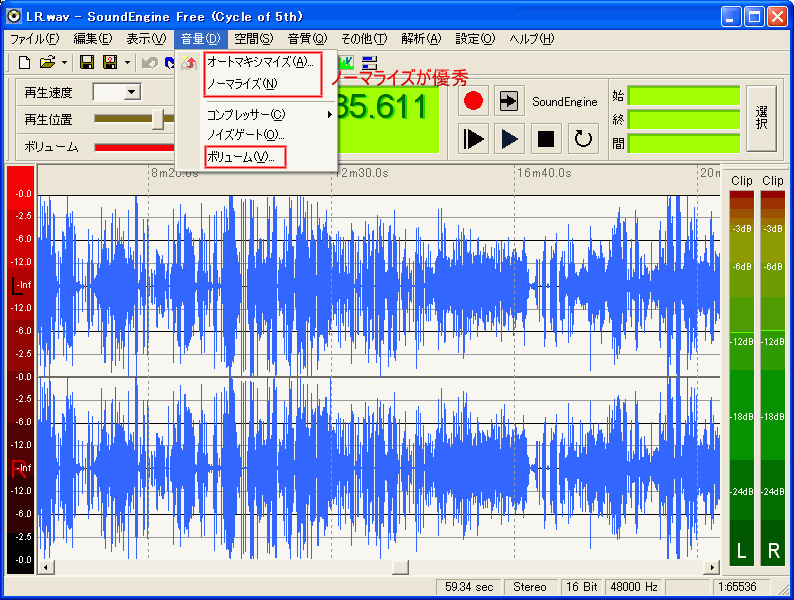Click the play-from-start button with bar
794x600 pixels.
(474, 139)
